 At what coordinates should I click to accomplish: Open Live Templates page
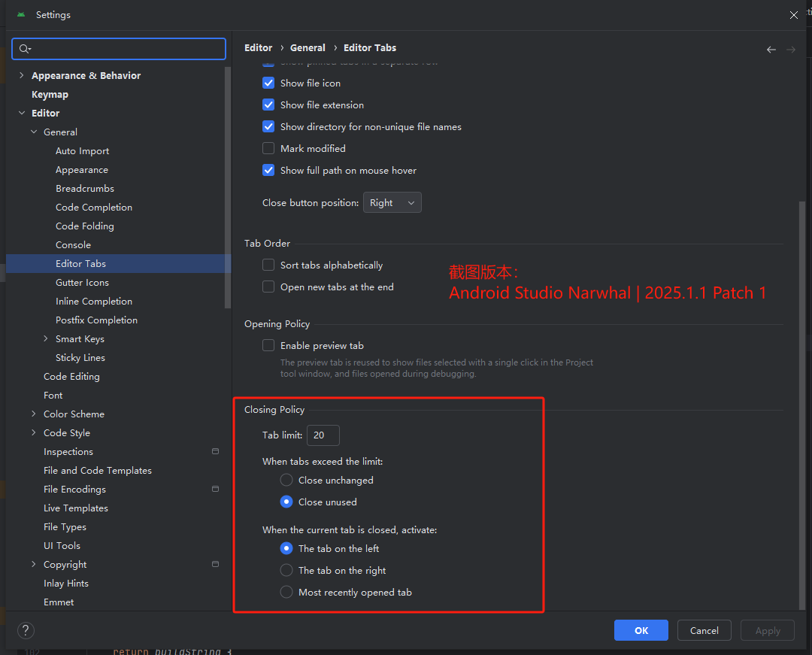(x=76, y=508)
